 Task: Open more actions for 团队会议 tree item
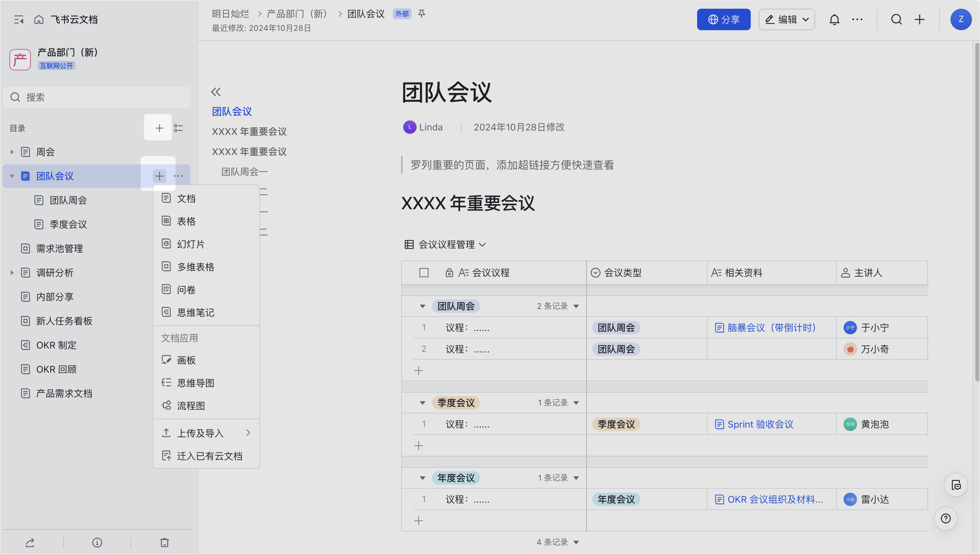(178, 176)
